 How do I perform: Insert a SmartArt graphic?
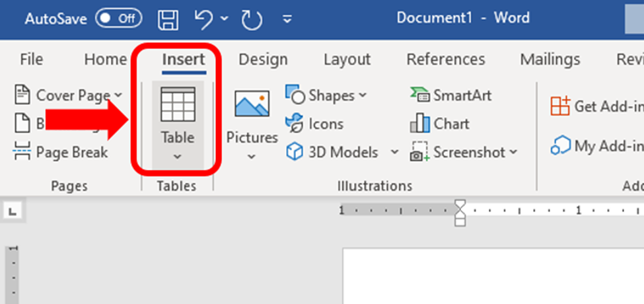(x=450, y=95)
